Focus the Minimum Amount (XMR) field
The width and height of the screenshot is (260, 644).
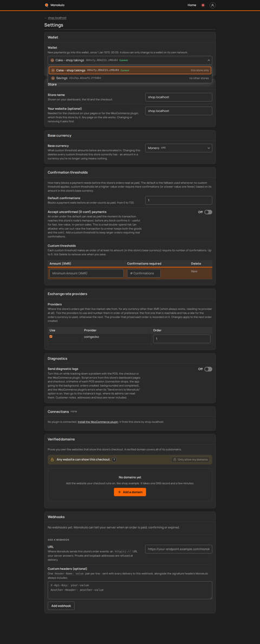[86, 273]
